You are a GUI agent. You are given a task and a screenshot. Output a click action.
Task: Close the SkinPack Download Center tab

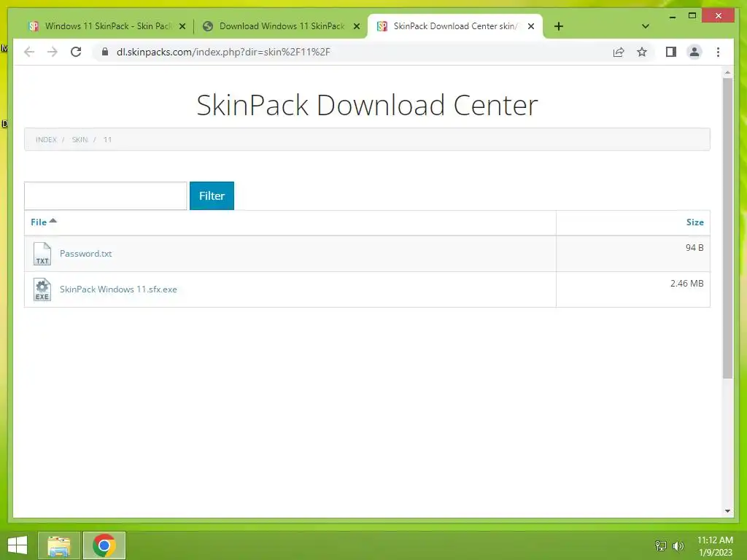pyautogui.click(x=531, y=27)
